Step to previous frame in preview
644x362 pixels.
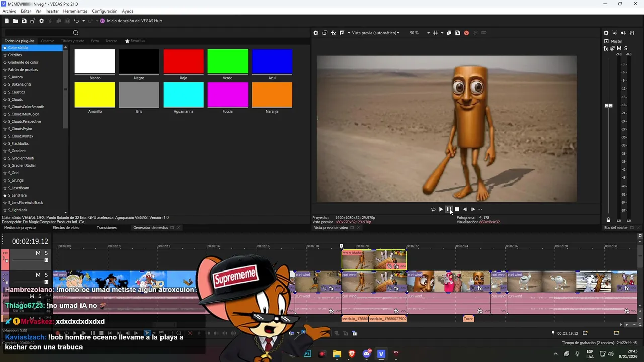pos(465,209)
